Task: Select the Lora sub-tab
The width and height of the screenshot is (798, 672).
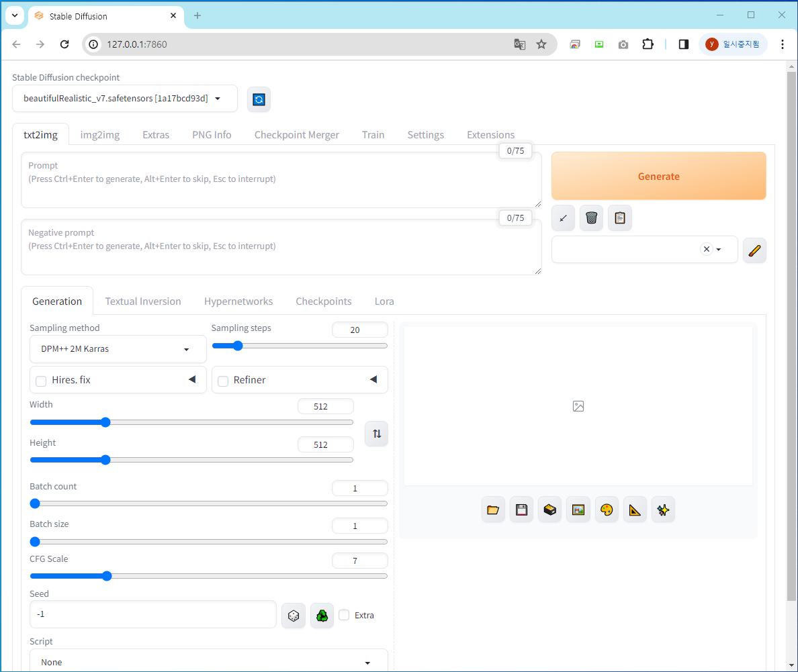Action: [x=384, y=301]
